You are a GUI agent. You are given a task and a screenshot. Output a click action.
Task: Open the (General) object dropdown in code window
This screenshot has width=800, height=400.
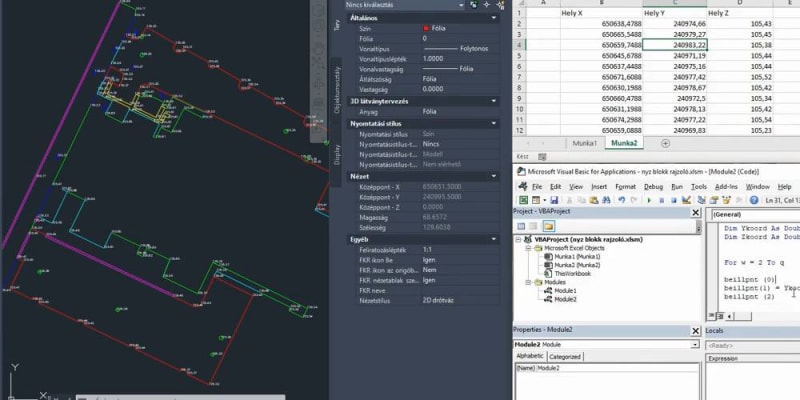[754, 215]
